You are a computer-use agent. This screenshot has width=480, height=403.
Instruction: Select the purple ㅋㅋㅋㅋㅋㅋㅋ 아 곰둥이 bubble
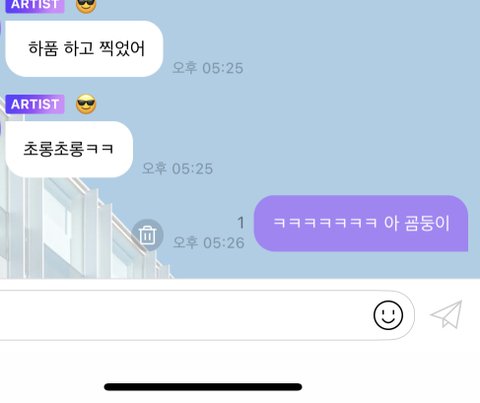361,223
